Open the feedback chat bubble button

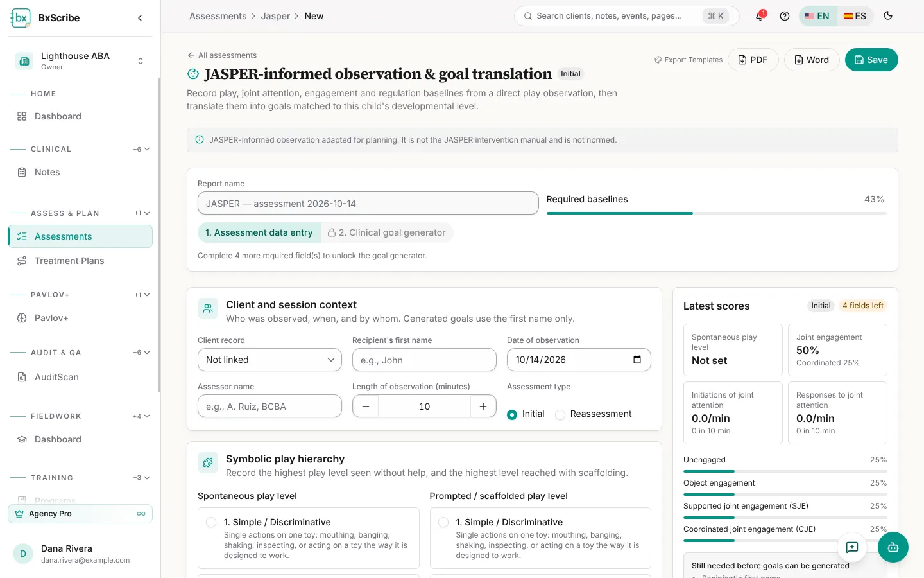point(852,547)
